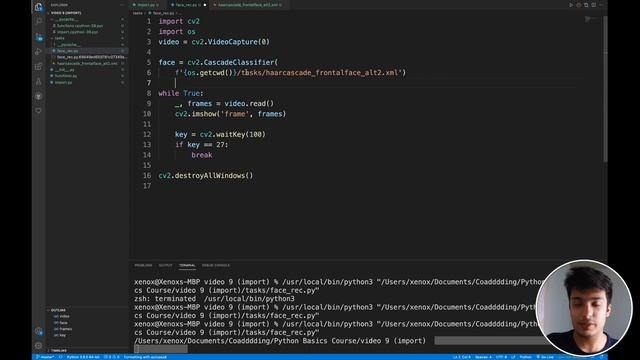Open haarcascade_frontalface_alt2.xml in Explorer tree
Image resolution: width=640 pixels, height=360 pixels.
(87, 64)
